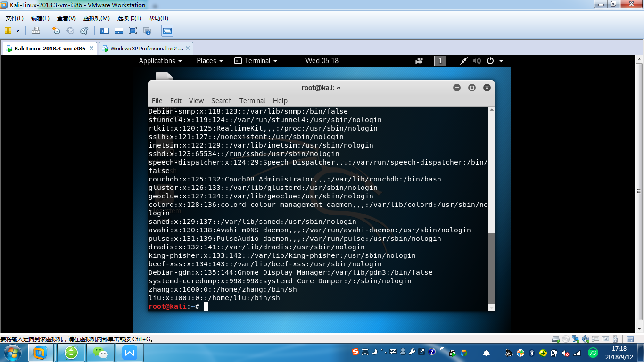Open the 虚拟机(M) menu
Screen dimensions: 644x362
(96, 18)
